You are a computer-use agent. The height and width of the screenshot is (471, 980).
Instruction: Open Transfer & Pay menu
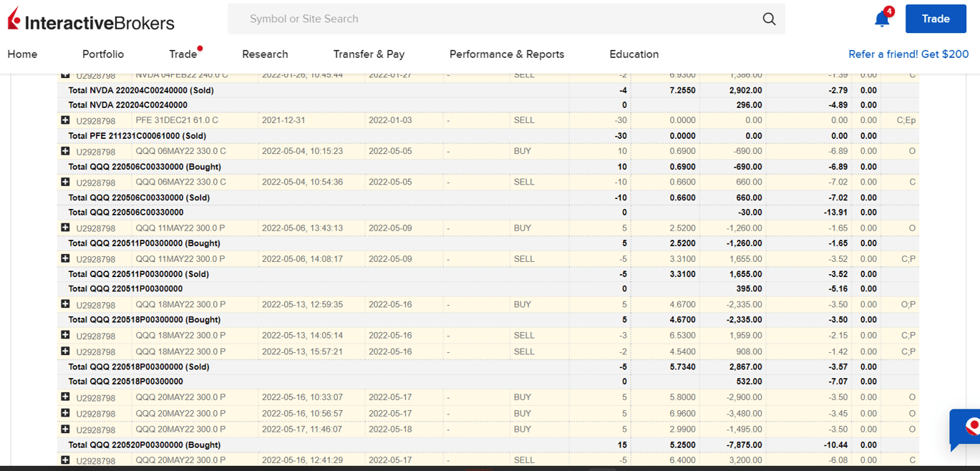pos(369,54)
